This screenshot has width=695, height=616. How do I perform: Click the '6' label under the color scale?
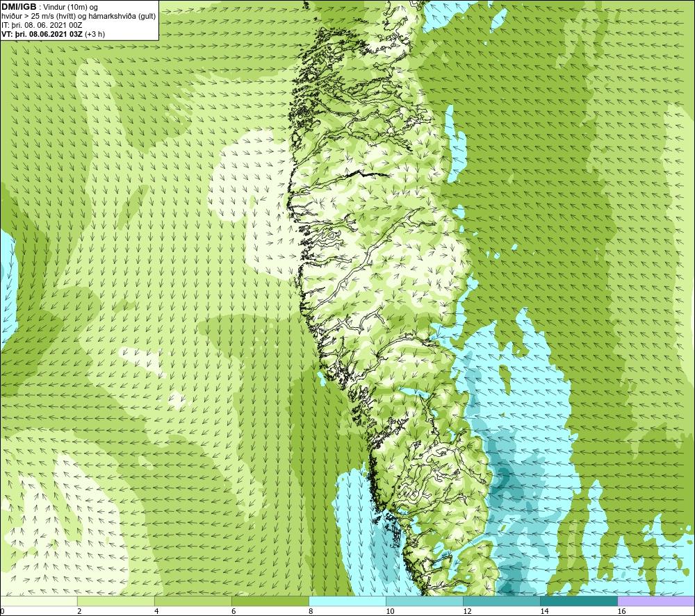tap(234, 612)
